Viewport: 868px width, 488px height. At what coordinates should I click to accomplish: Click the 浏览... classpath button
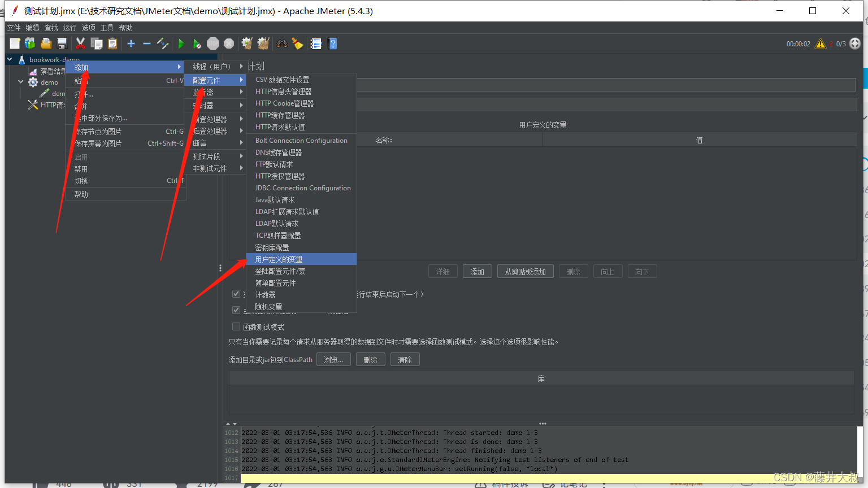pyautogui.click(x=333, y=360)
